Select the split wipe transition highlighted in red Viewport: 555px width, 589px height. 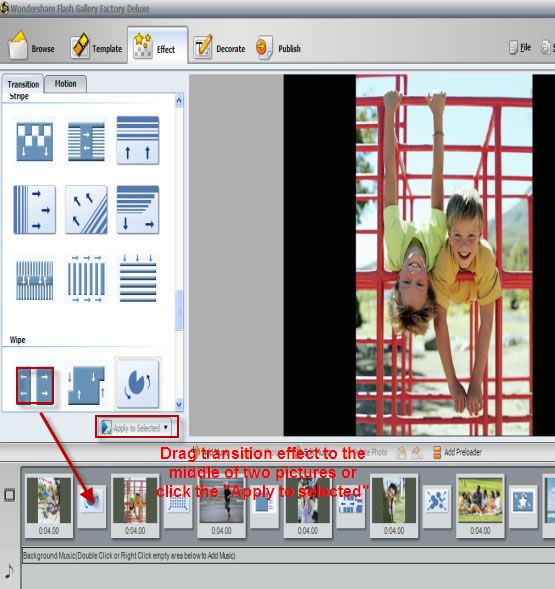click(35, 386)
